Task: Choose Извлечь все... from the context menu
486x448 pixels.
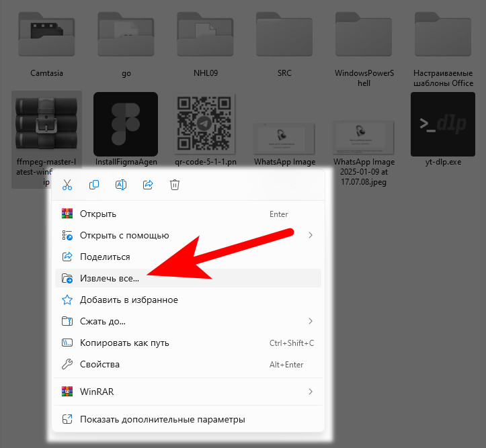Action: coord(110,279)
